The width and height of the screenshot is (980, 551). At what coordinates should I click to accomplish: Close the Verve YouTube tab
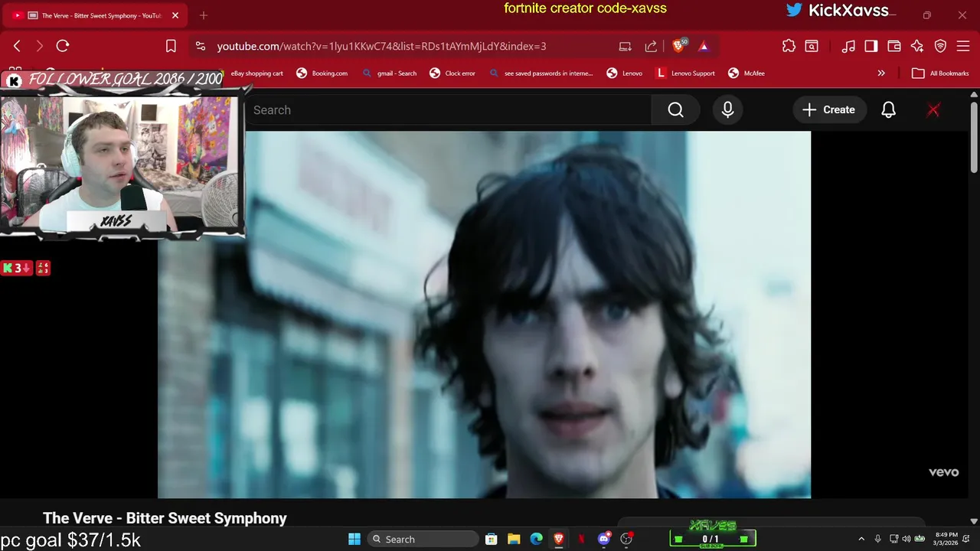pos(175,15)
